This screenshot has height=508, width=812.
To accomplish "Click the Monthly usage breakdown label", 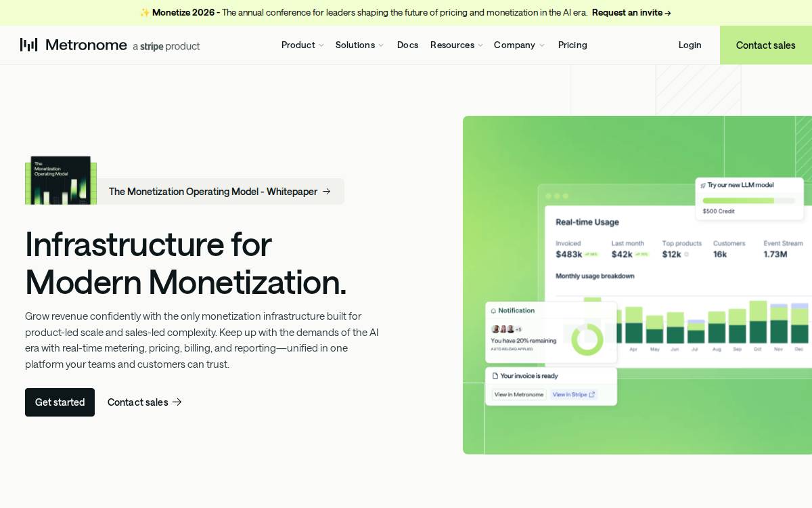I will click(595, 276).
